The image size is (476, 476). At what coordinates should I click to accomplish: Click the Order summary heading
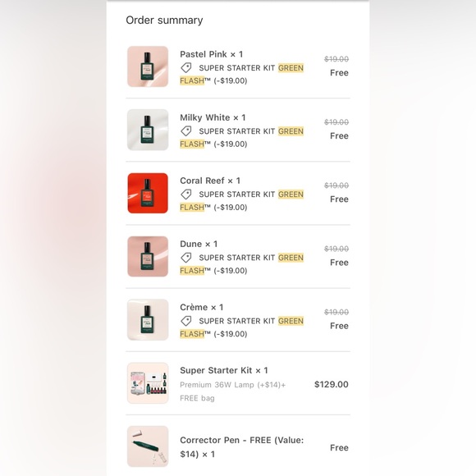point(164,21)
